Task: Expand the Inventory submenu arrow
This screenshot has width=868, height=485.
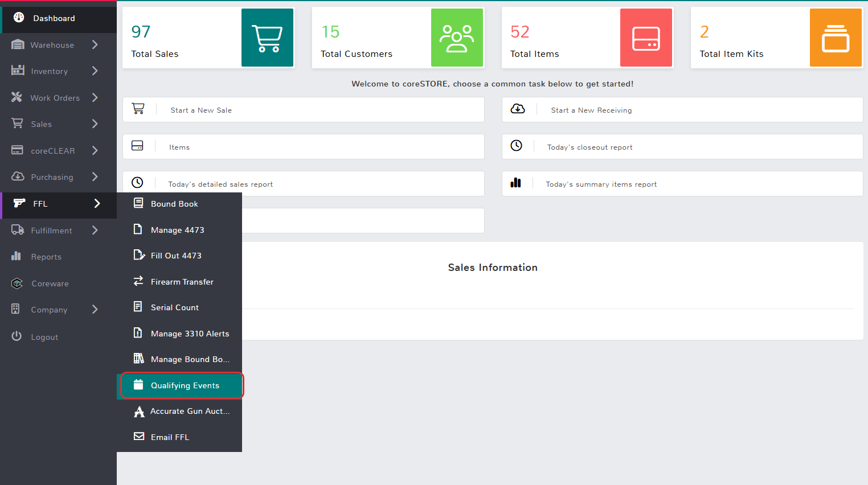Action: (x=95, y=71)
